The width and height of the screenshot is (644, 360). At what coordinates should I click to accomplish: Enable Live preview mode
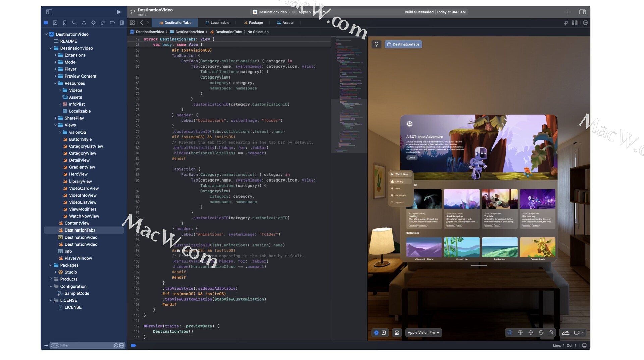[x=376, y=332]
